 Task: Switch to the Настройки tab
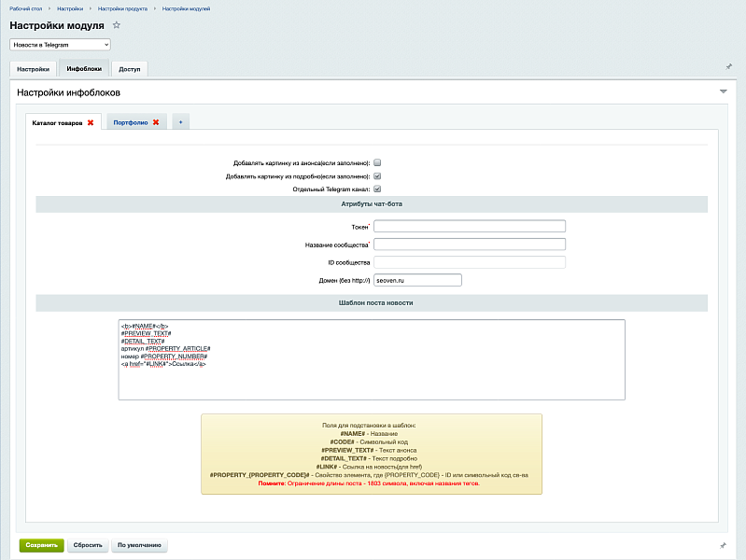pyautogui.click(x=33, y=69)
